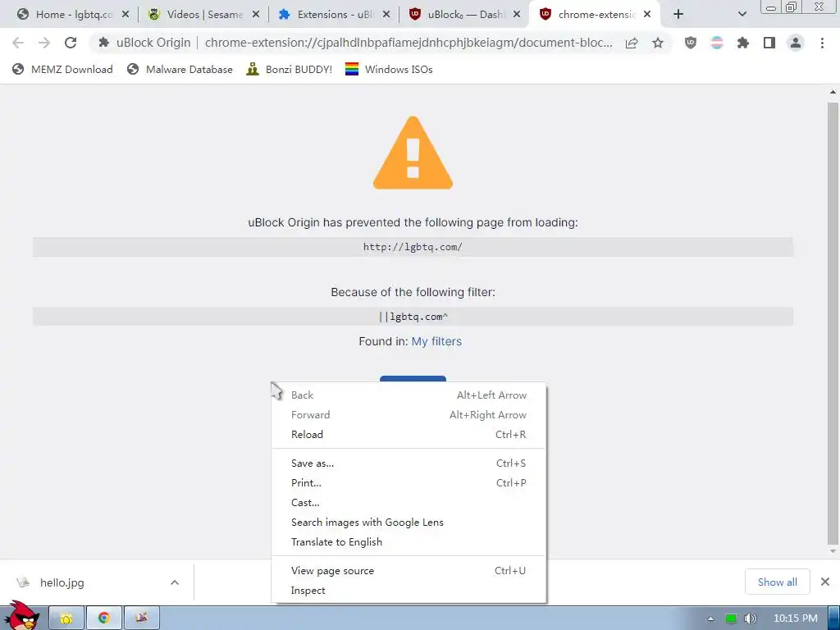Open the Bonzi BUDDY! bookmark
The width and height of the screenshot is (840, 630).
[x=290, y=70]
